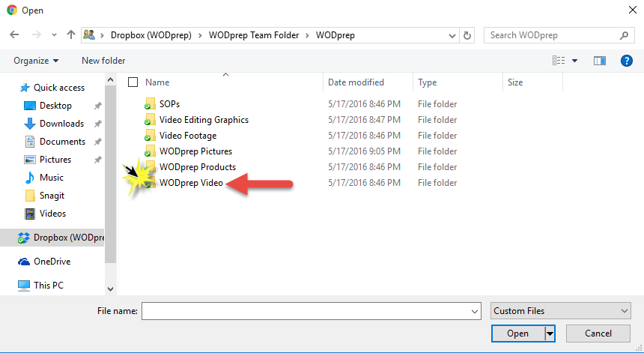
Task: Select the WODprep Video folder name
Action: [191, 182]
